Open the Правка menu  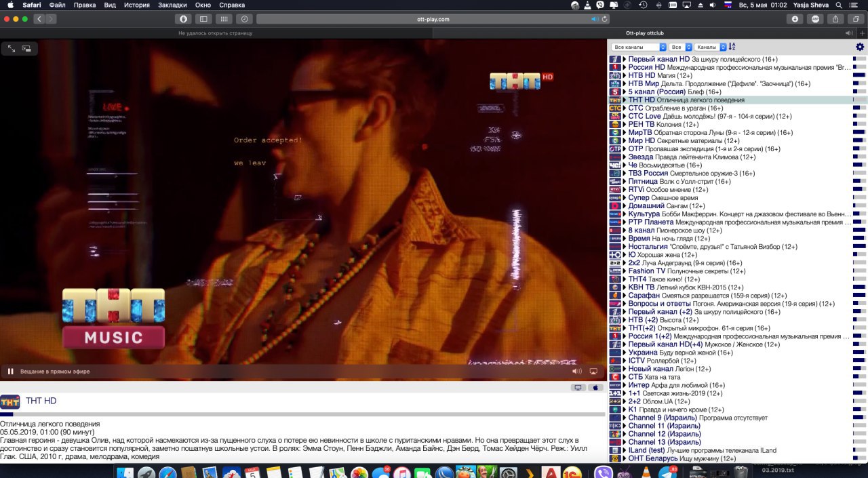[84, 5]
